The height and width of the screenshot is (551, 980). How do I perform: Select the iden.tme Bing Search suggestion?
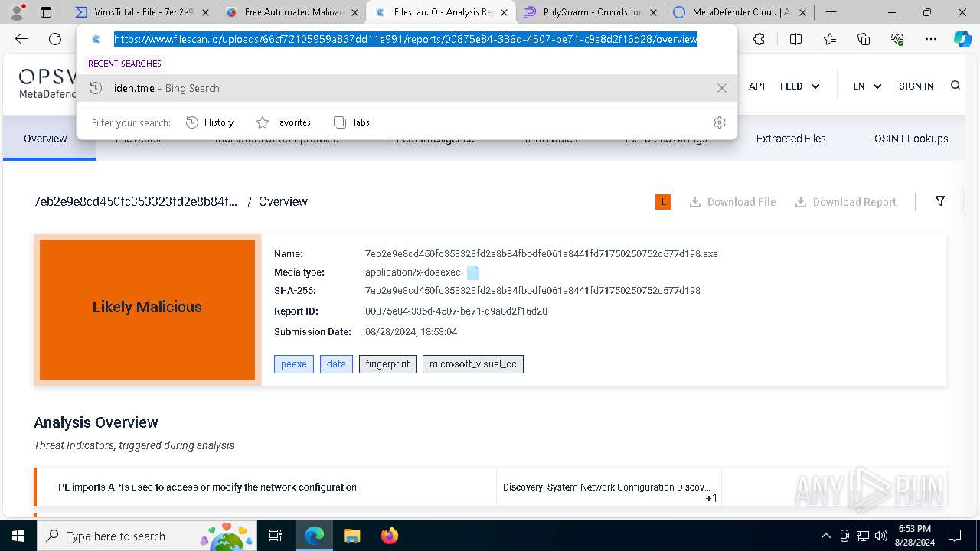407,88
